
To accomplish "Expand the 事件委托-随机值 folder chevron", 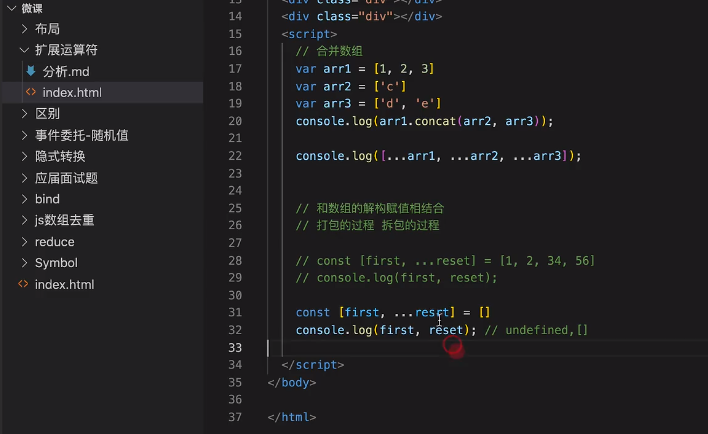I will click(24, 135).
